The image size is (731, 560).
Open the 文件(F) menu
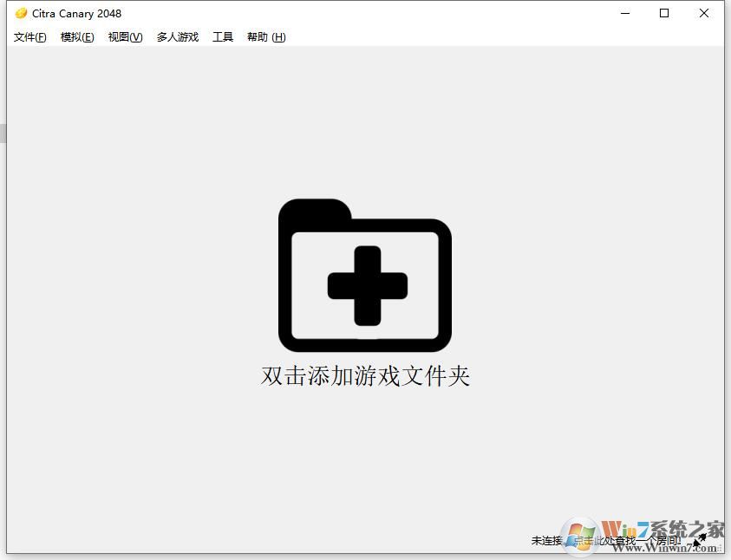29,37
